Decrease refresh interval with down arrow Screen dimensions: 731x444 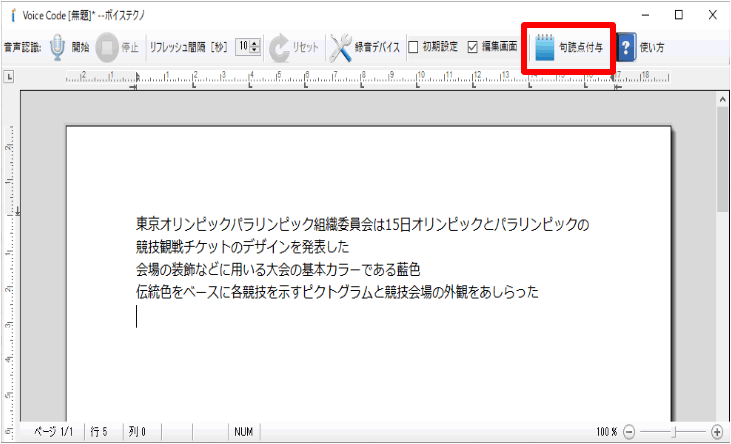255,50
